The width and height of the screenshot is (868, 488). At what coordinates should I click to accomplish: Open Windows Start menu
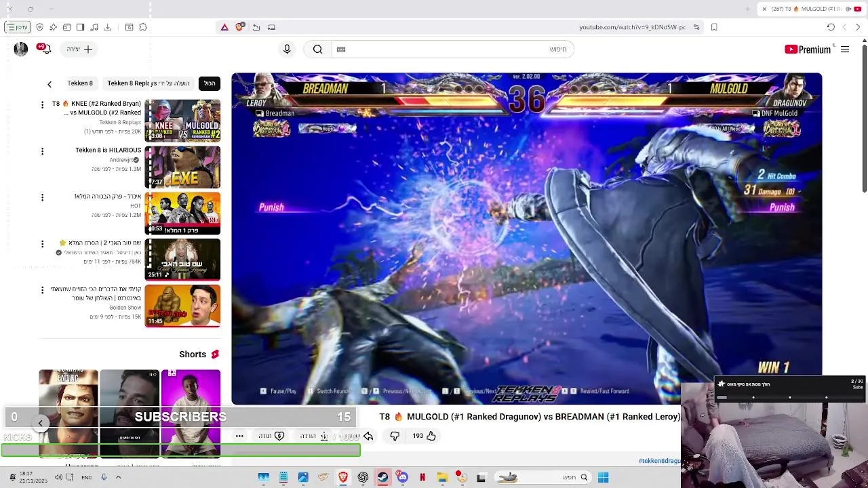coord(603,477)
